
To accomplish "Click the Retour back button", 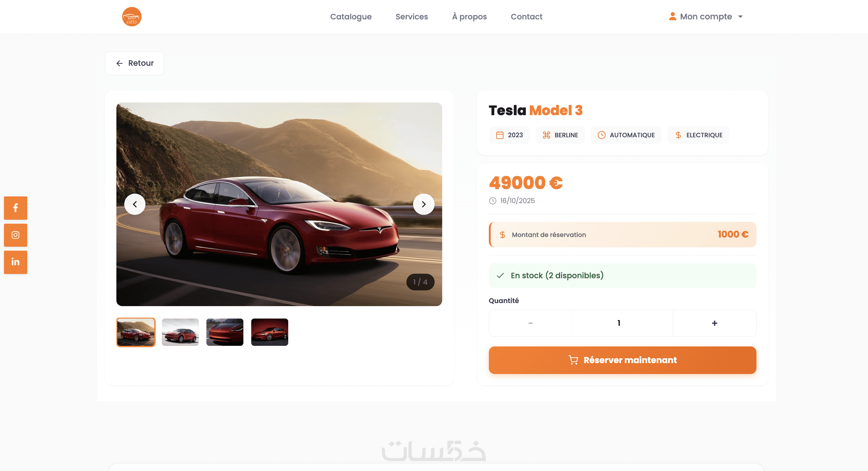I will tap(134, 63).
